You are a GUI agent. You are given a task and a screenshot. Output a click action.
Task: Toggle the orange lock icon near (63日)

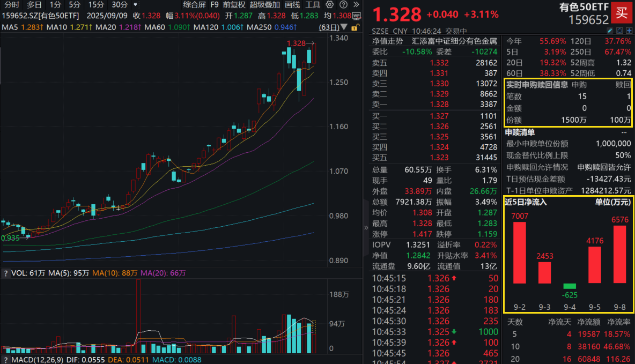(355, 27)
